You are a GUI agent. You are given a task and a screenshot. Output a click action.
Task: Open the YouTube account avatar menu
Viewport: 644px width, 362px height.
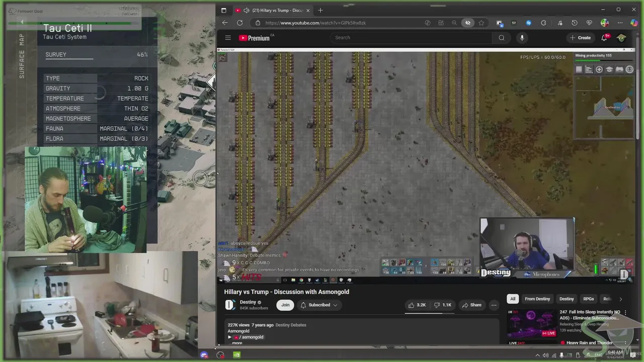point(621,38)
